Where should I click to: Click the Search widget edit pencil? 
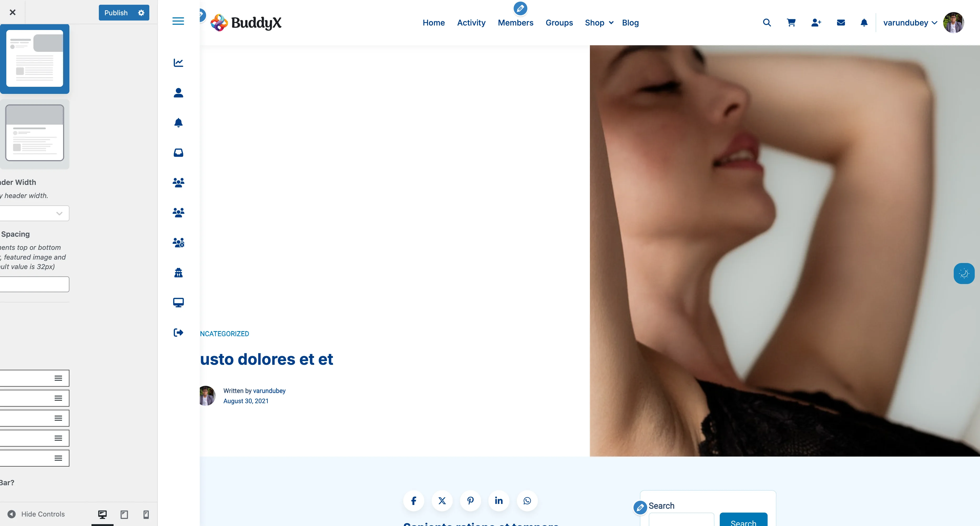point(640,507)
